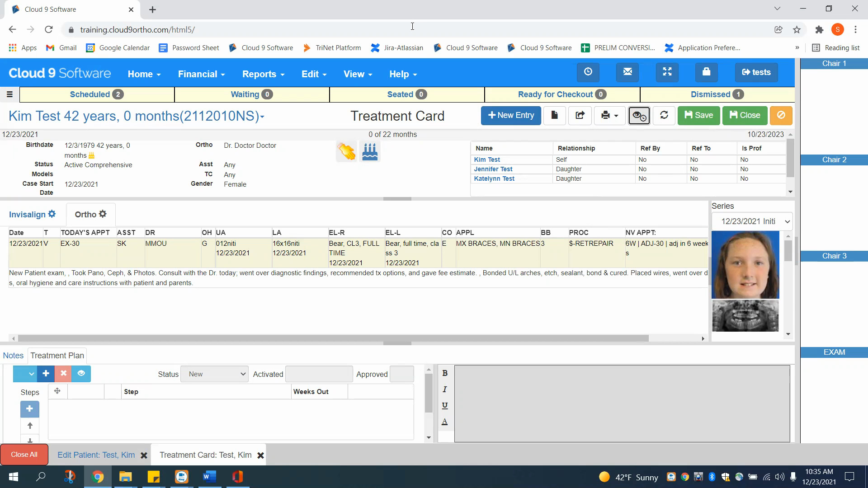Click the refresh icon next to Save
Screen dimensions: 868x488
pos(664,116)
